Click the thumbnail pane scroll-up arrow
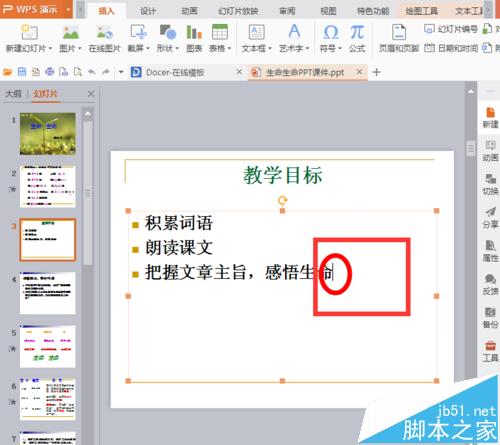500x445 pixels. [x=88, y=114]
